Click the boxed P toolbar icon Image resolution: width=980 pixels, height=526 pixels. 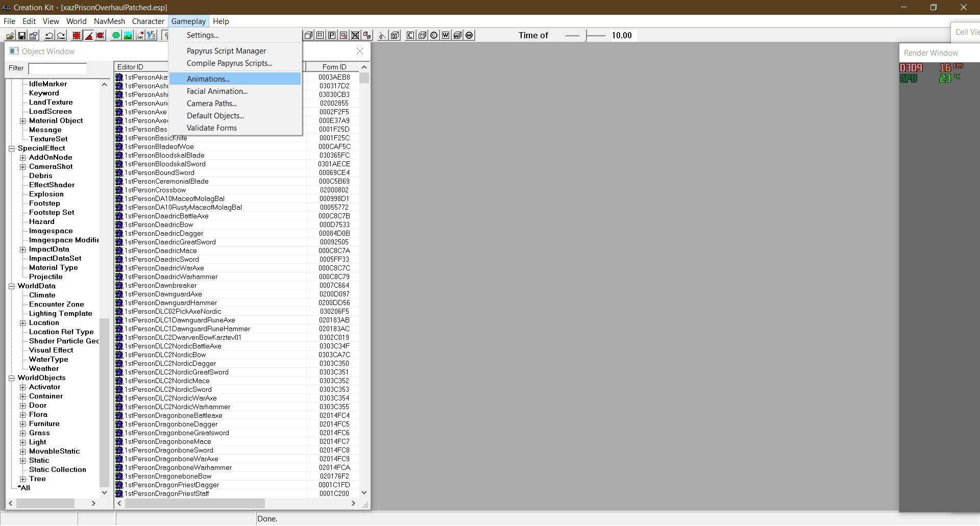click(332, 35)
